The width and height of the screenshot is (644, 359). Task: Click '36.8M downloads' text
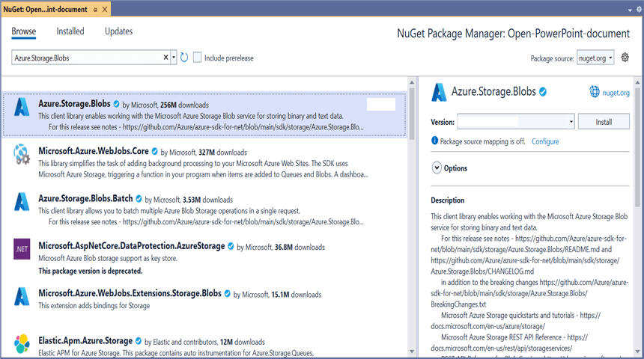[x=300, y=248]
